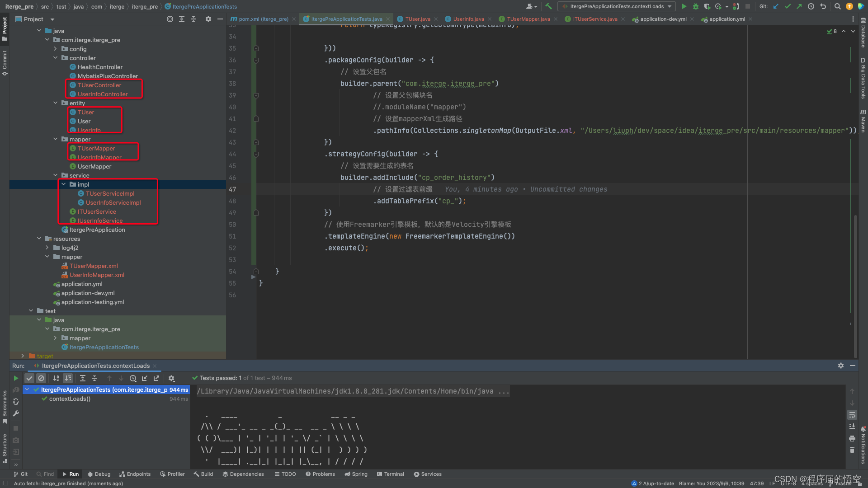Open TODO tool window button

pos(285,474)
